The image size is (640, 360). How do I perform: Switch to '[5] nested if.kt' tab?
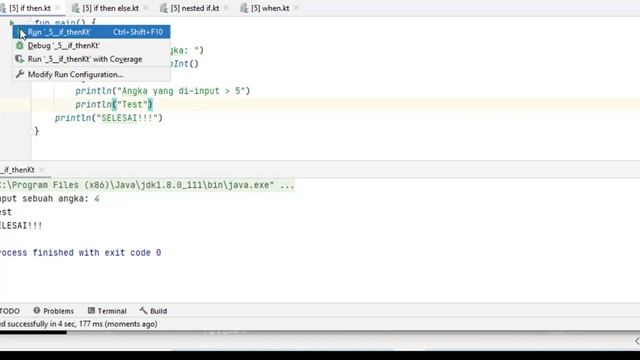194,8
